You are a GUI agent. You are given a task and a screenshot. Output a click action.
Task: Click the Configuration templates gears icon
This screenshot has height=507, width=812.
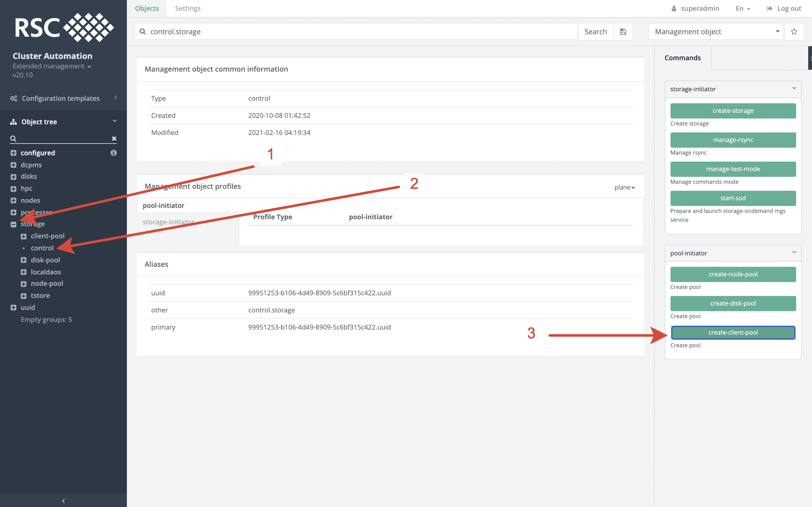[14, 98]
